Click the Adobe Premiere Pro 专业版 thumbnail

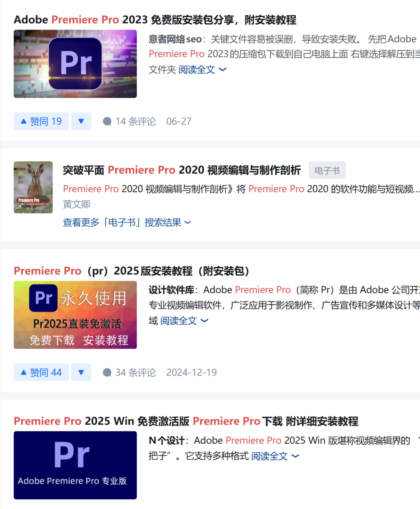tap(75, 465)
